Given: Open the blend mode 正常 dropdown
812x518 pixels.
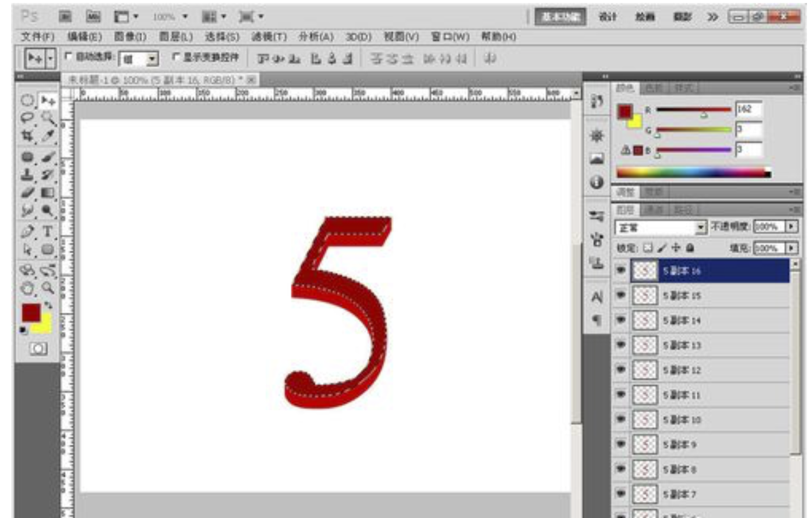Looking at the screenshot, I should coord(661,227).
